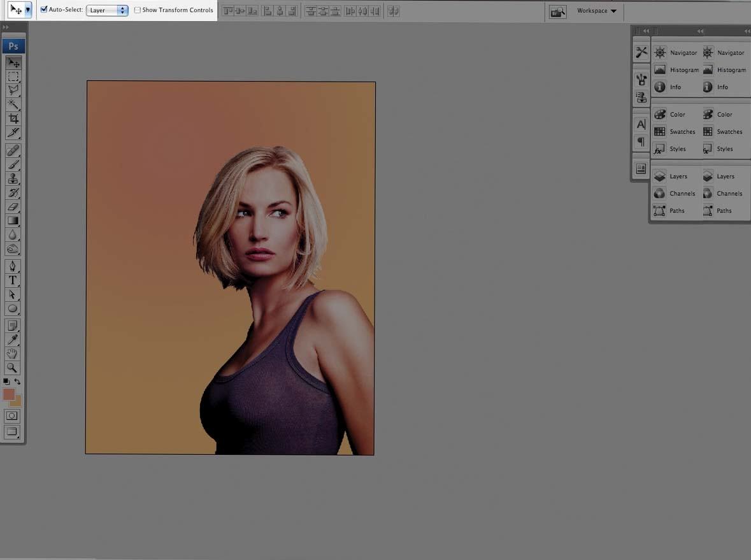Select the Zoom tool

[13, 368]
